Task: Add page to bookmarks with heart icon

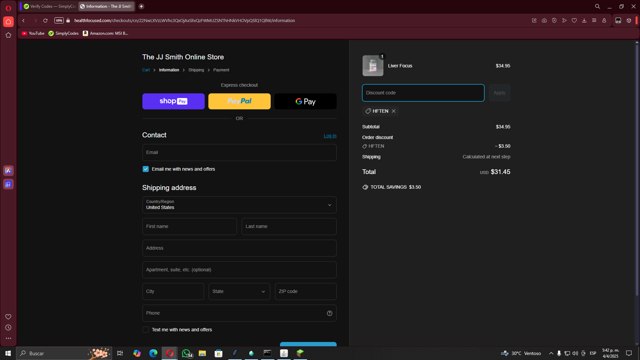Action: tap(574, 20)
